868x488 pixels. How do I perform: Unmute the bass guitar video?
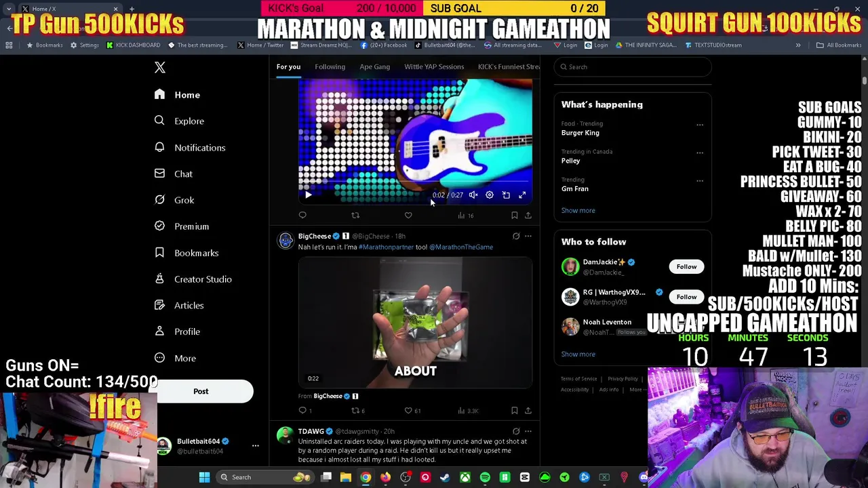click(x=473, y=195)
